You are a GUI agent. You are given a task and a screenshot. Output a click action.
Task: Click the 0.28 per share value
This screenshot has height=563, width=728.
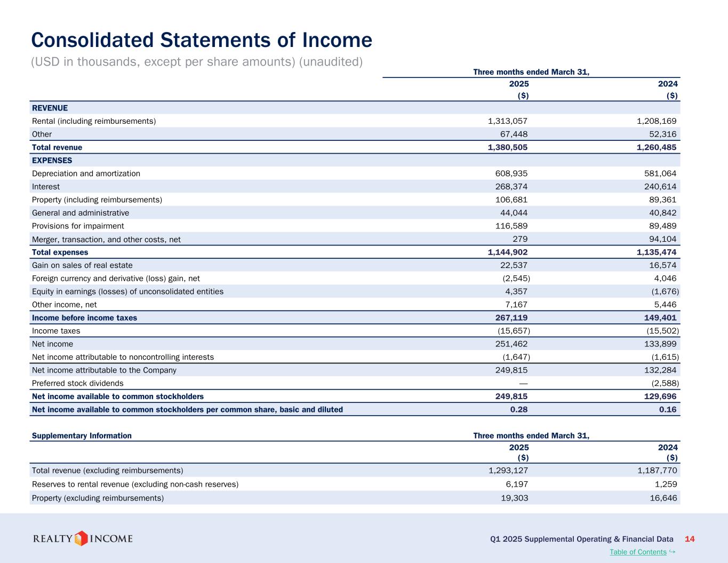(x=518, y=410)
